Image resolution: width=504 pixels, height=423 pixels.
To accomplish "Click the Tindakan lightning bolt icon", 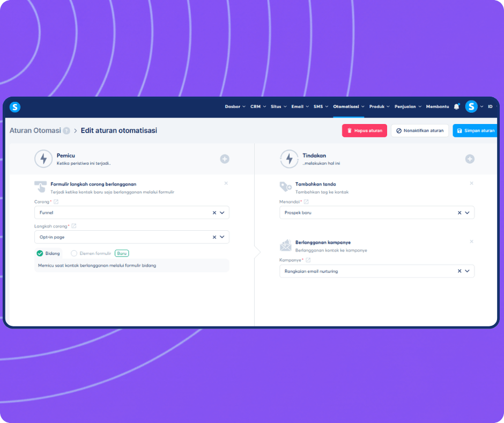I will [289, 159].
